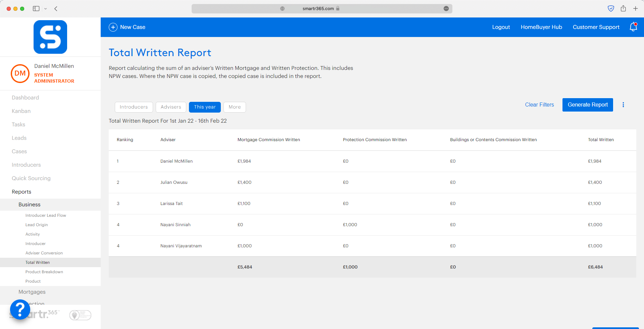Select the Lead Origin report
The image size is (644, 329).
pyautogui.click(x=37, y=225)
